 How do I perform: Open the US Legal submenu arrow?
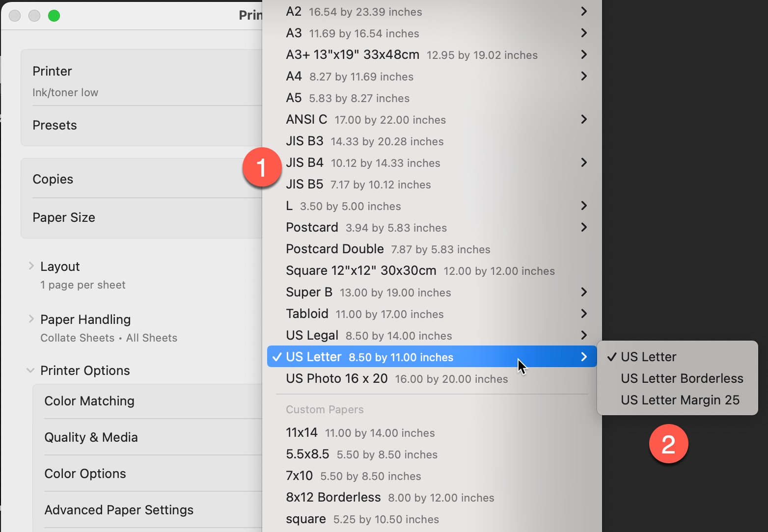tap(584, 335)
